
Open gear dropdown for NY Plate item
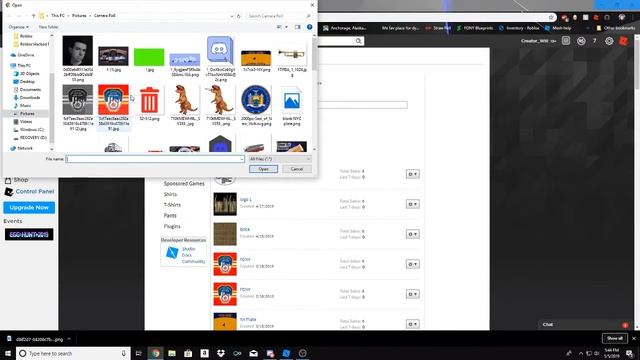point(412,324)
